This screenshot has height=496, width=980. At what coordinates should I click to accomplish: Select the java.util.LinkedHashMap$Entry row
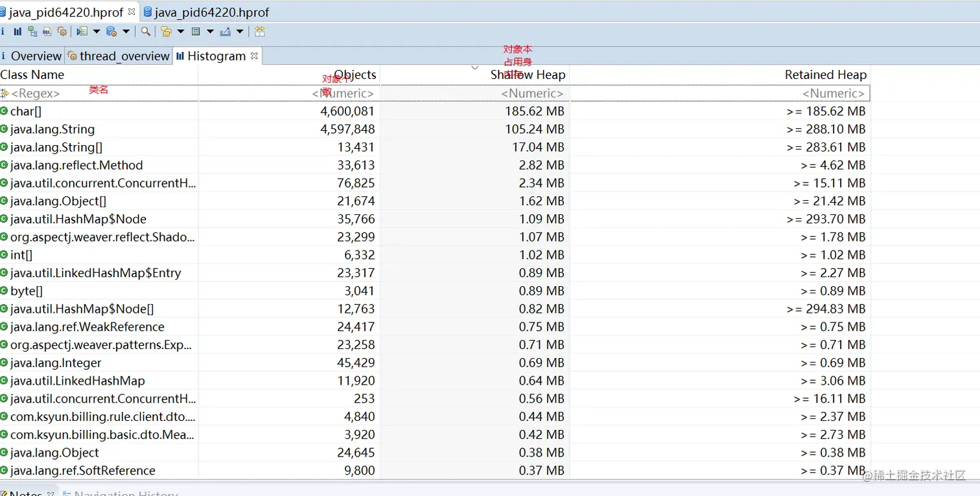(x=435, y=273)
